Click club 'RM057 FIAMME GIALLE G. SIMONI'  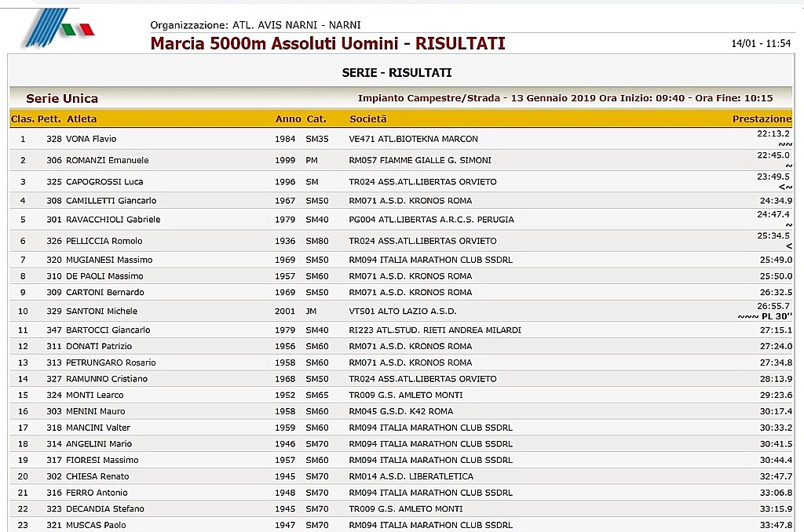[x=420, y=160]
